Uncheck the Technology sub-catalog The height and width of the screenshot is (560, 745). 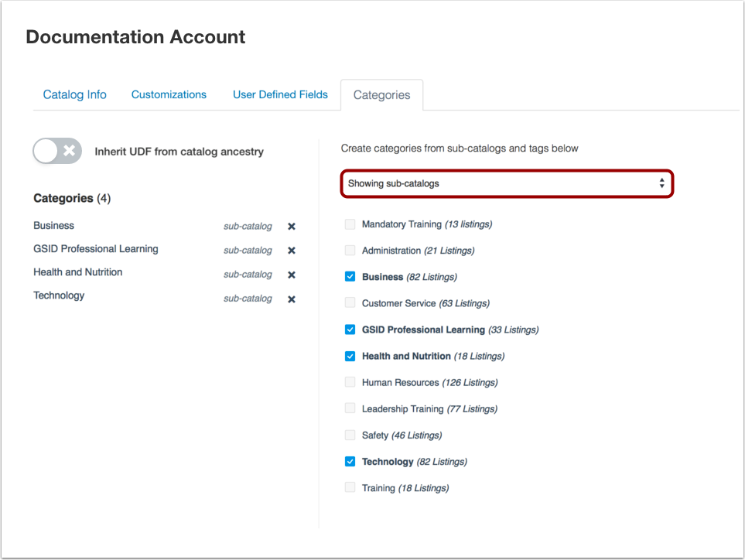[x=350, y=461]
